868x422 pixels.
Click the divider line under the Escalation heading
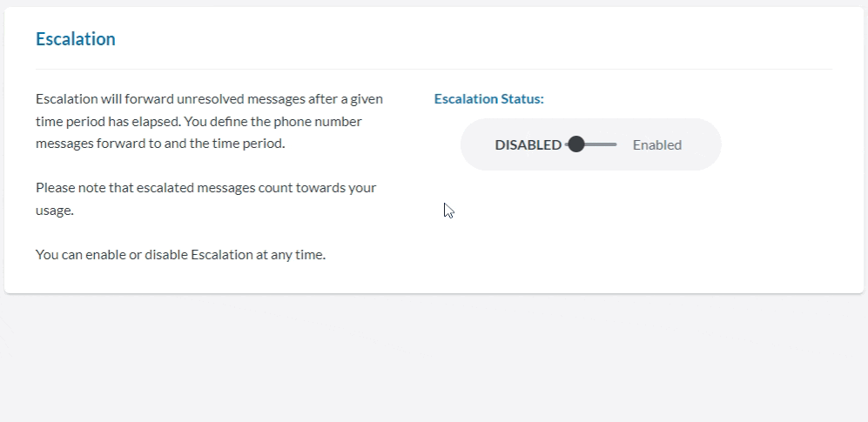[434, 69]
